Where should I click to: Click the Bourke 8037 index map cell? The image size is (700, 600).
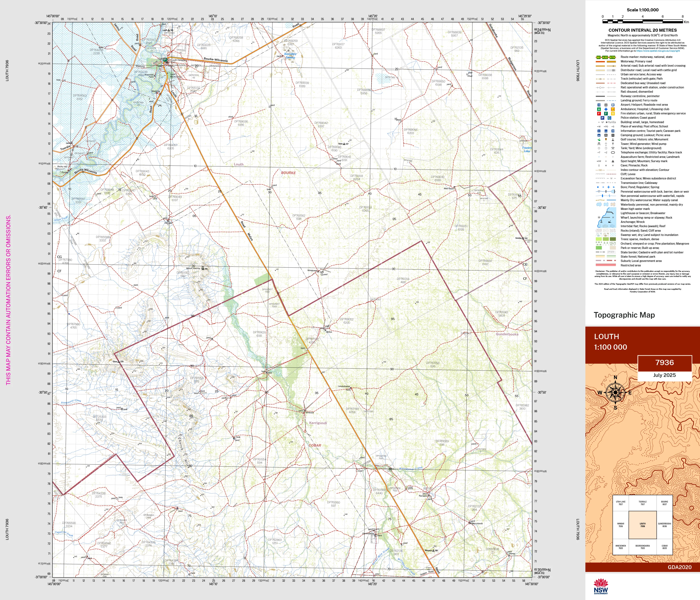click(x=664, y=503)
